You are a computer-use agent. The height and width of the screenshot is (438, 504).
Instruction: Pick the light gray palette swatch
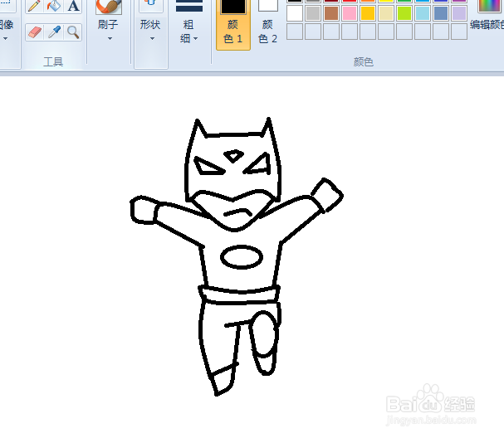click(x=313, y=13)
